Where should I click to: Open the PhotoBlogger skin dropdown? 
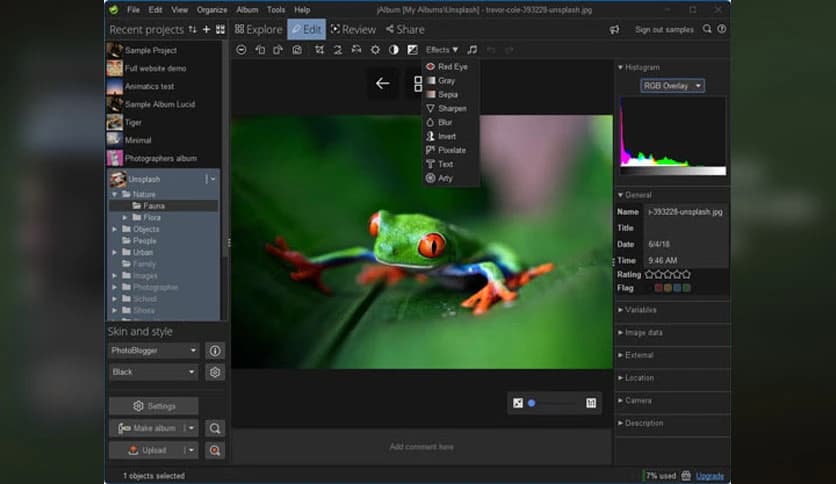[x=154, y=351]
